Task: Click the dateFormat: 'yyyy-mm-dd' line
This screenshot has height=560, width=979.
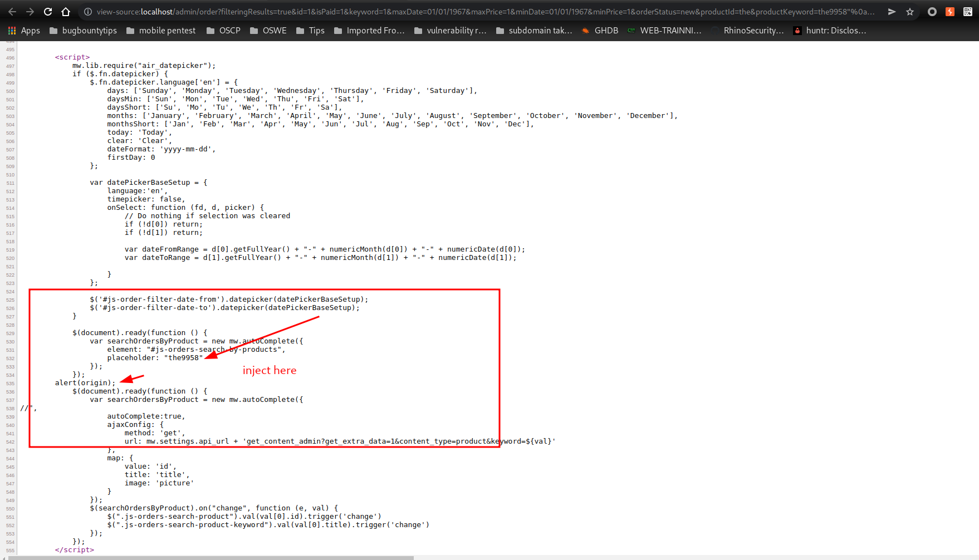Action: [161, 149]
